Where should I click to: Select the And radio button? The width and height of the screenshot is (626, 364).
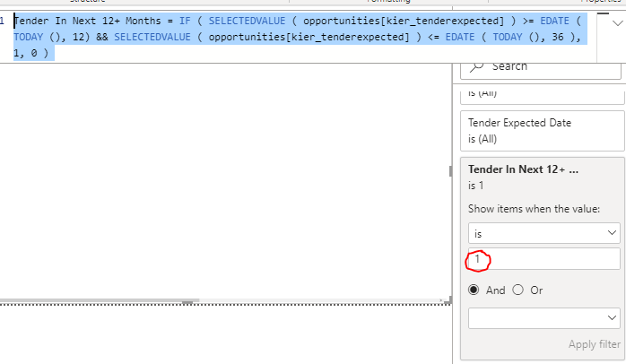coord(474,290)
